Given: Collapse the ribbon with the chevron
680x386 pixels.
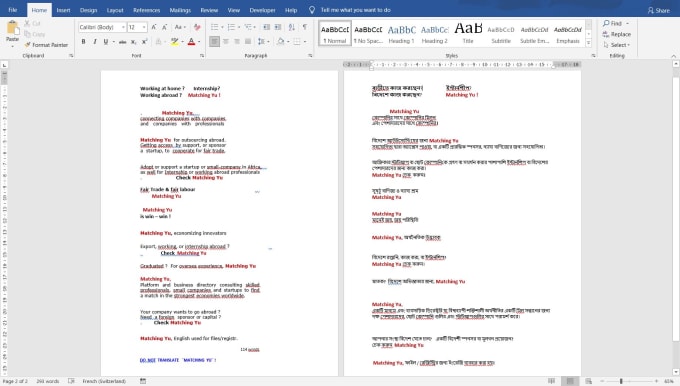Looking at the screenshot, I should click(673, 56).
